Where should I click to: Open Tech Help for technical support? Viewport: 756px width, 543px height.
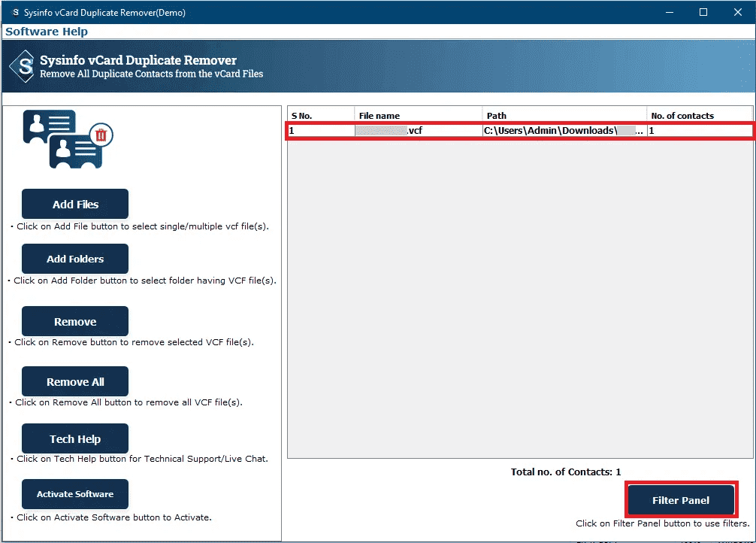pos(74,438)
